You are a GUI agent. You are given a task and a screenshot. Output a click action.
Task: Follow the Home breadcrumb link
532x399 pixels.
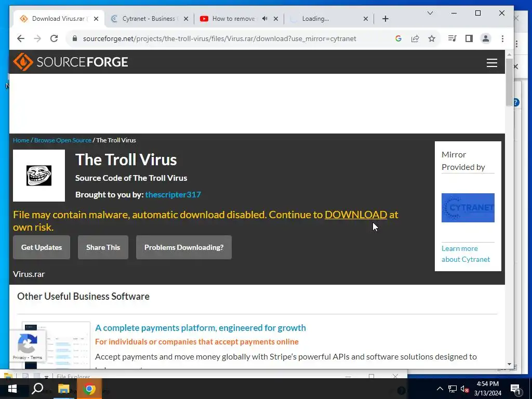[x=21, y=140]
